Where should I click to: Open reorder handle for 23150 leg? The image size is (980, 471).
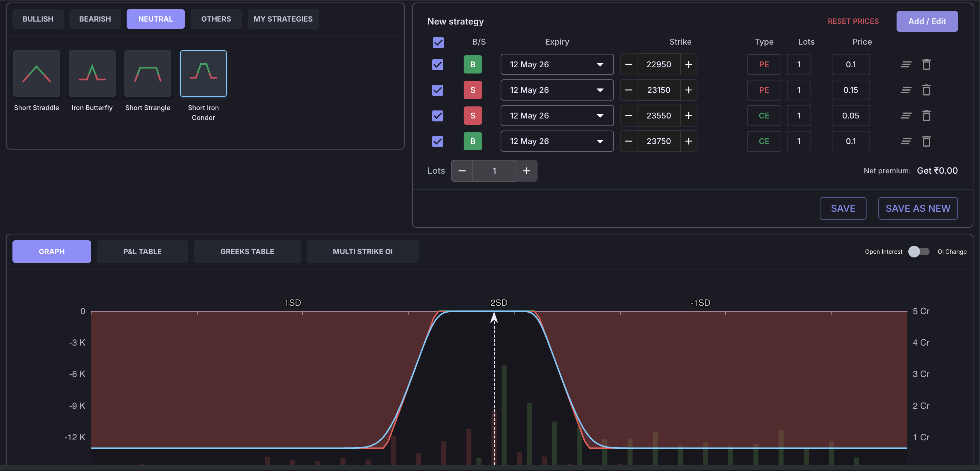[x=906, y=90]
